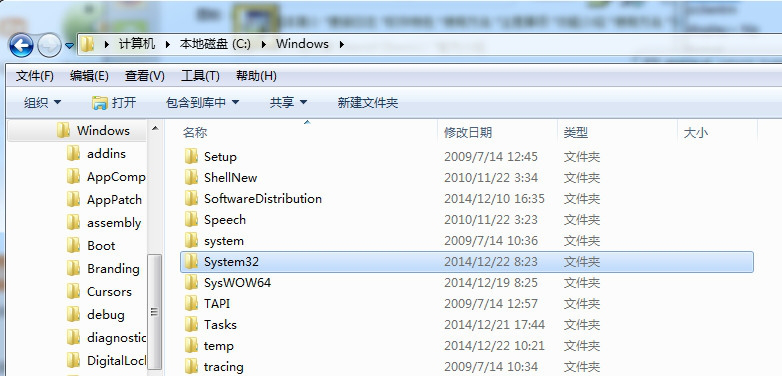Click the navigation pane scrollbar up arrow
The height and width of the screenshot is (391, 782).
click(155, 129)
